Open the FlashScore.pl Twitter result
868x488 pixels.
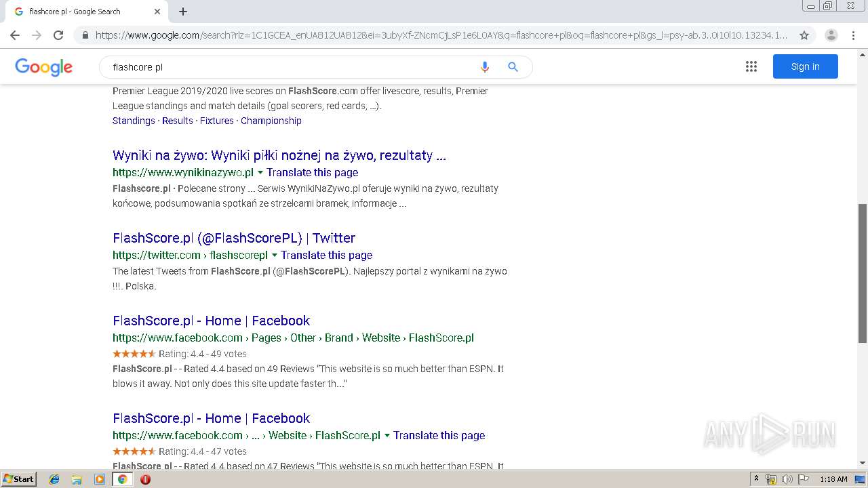click(x=234, y=238)
